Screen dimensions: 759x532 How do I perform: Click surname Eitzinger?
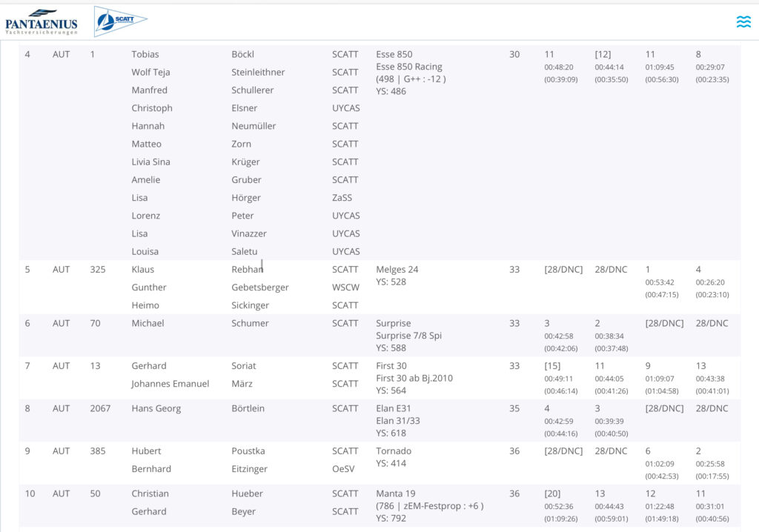(249, 468)
